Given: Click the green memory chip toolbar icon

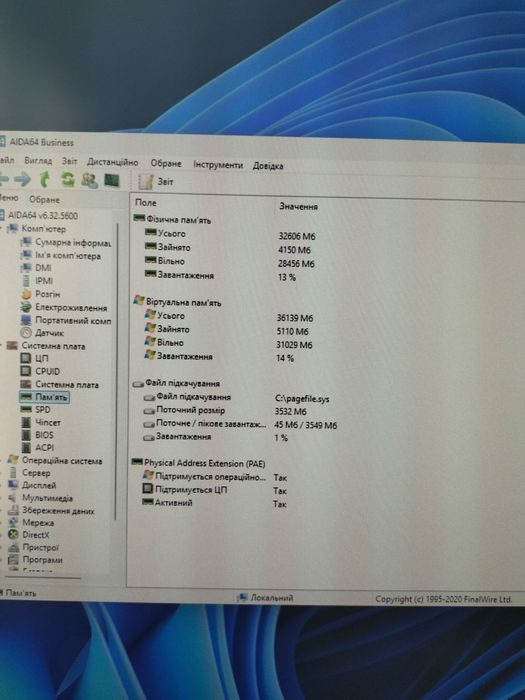Looking at the screenshot, I should 112,180.
